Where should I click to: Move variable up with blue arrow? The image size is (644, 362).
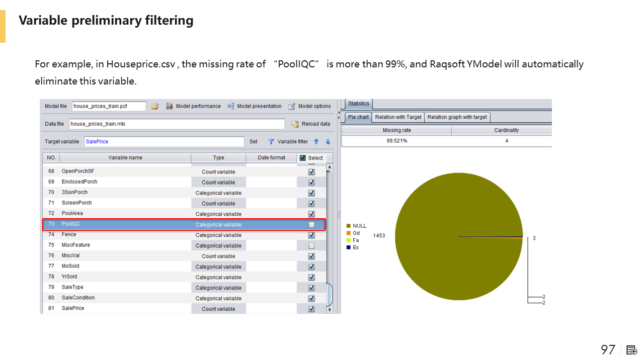pos(316,142)
